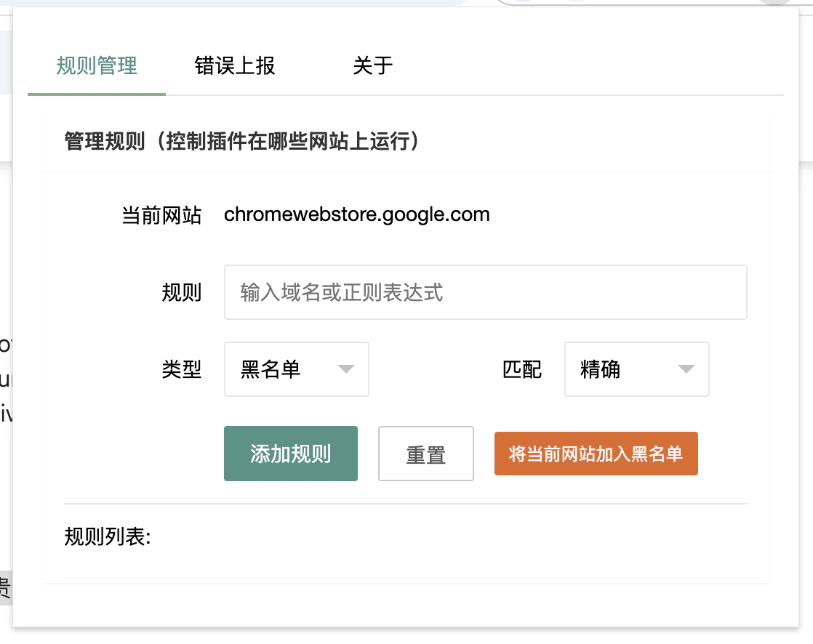Viewport: 813px width, 644px height.
Task: Open the 精确 match dropdown
Action: [636, 369]
